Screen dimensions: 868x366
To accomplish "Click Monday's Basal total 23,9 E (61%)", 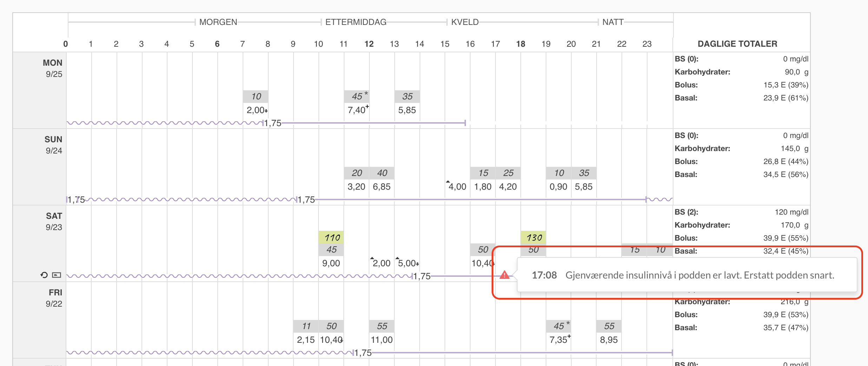I will point(786,98).
